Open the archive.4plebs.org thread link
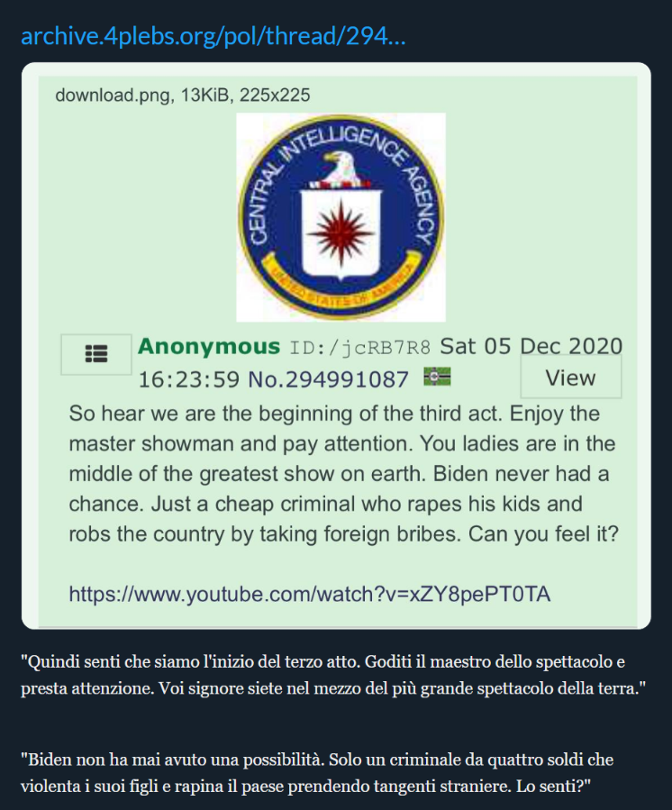This screenshot has height=810, width=672. click(x=213, y=36)
